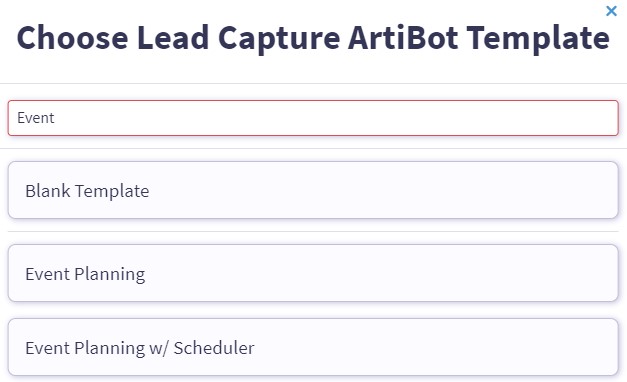Dismiss the Lead Capture template popup
Viewport: 627px width, 382px height.
(611, 11)
